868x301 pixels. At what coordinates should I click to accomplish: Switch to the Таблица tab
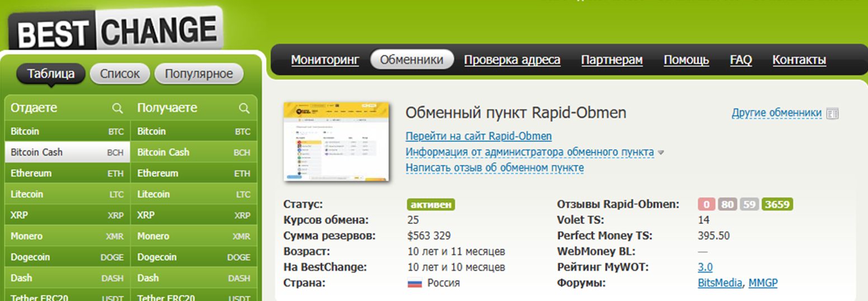(x=51, y=74)
